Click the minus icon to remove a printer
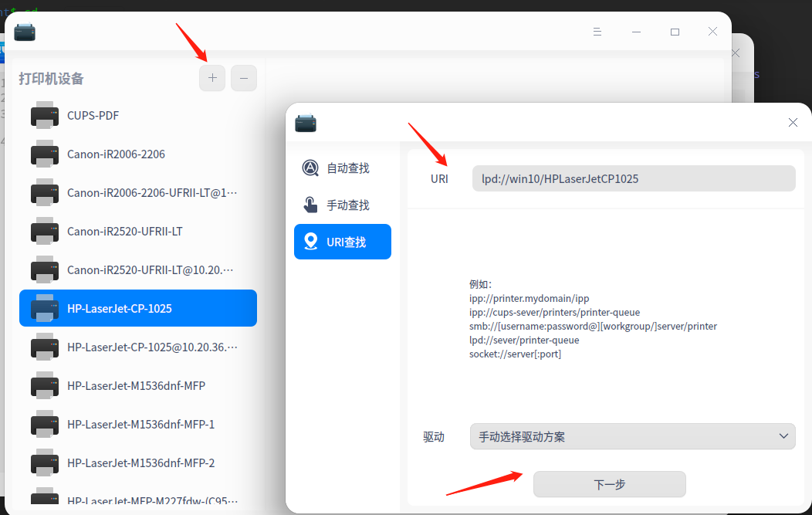Screen dimensions: 812x515 point(244,78)
